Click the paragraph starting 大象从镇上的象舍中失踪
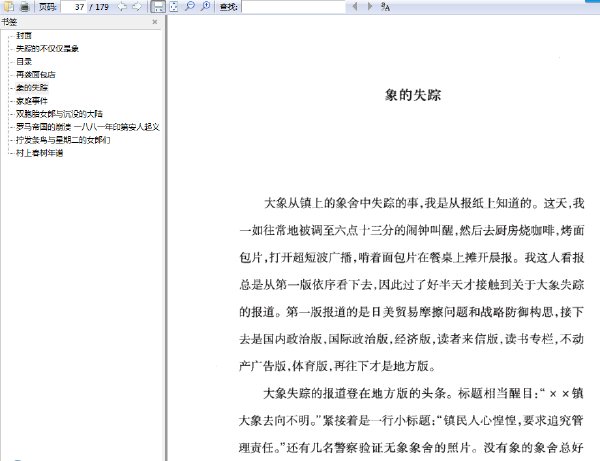600x461 pixels. click(412, 284)
